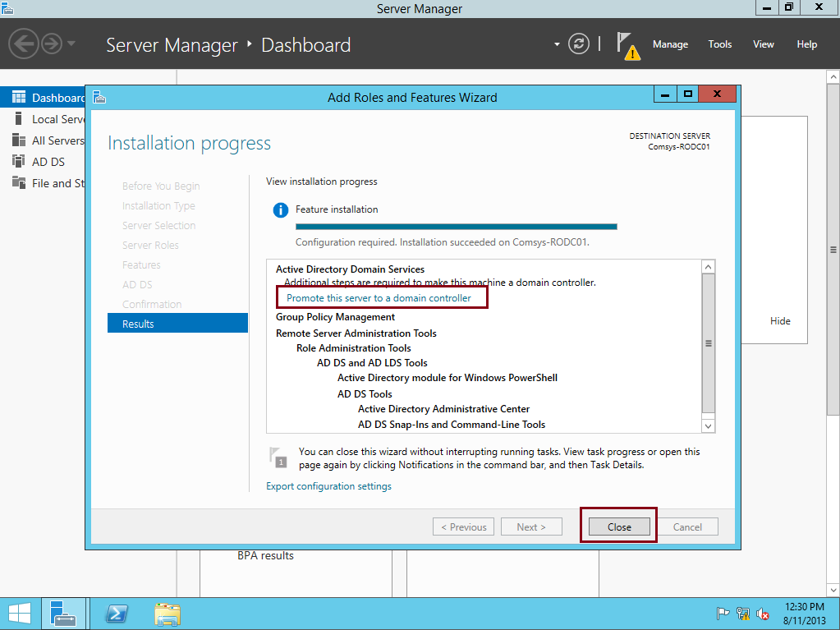840x630 pixels.
Task: Open the Help menu
Action: coord(806,44)
